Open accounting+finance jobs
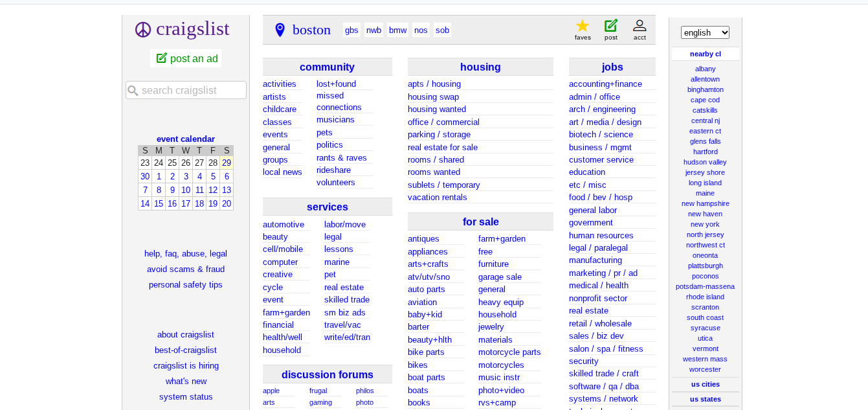Image resolution: width=868 pixels, height=410 pixels. (605, 84)
